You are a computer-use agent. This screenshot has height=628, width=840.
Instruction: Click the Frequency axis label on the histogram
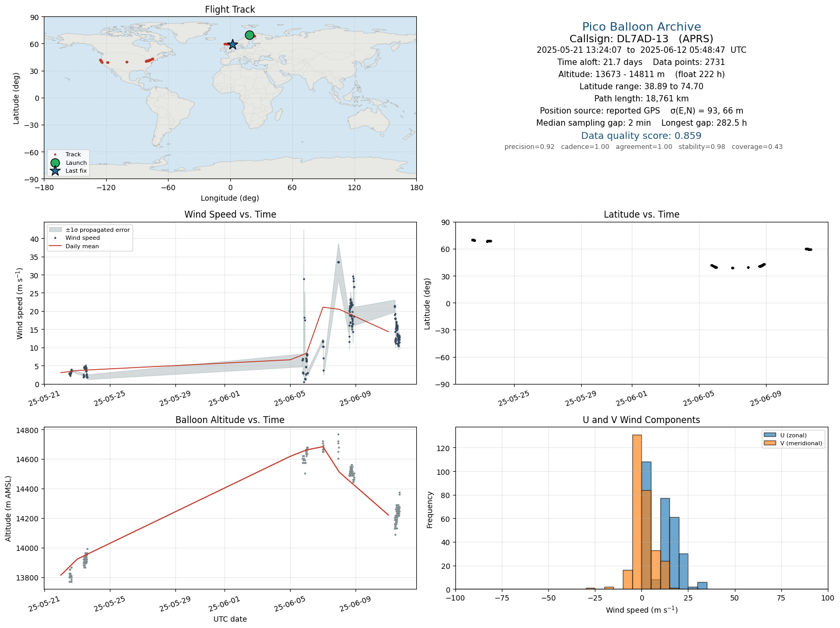tap(430, 510)
